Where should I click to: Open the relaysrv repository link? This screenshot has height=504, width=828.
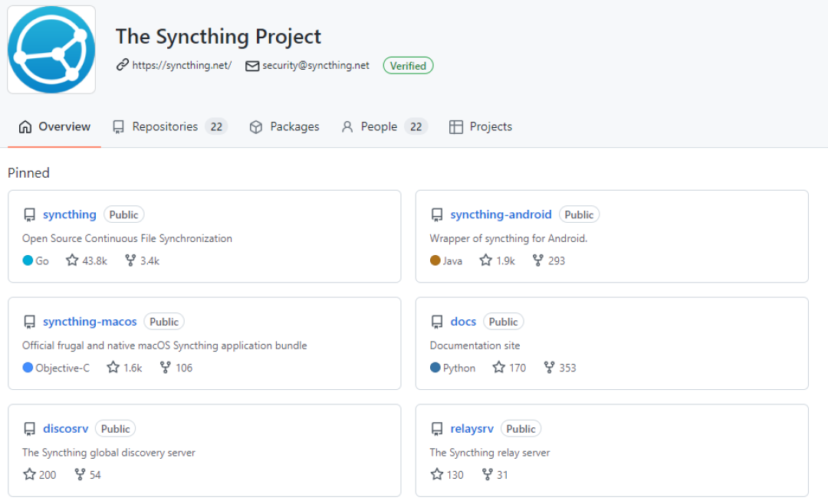[472, 428]
